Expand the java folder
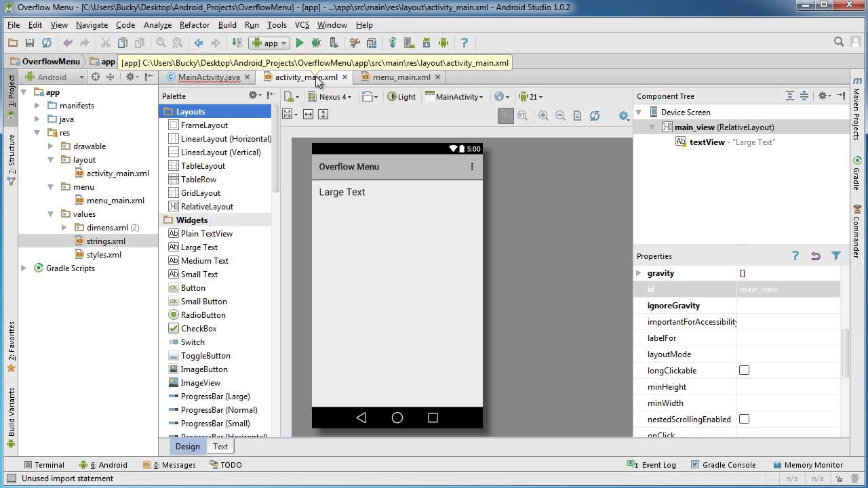Screen dimensions: 868x488 [37, 119]
